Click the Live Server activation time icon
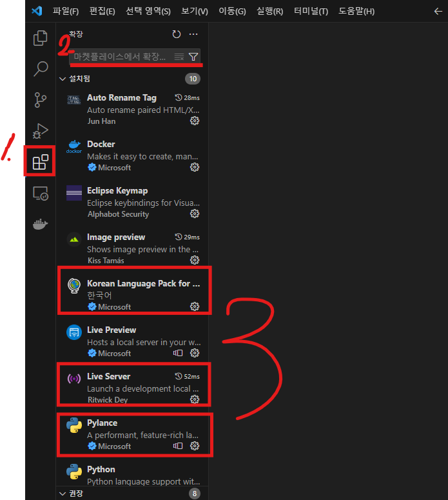The image size is (448, 500). [179, 376]
